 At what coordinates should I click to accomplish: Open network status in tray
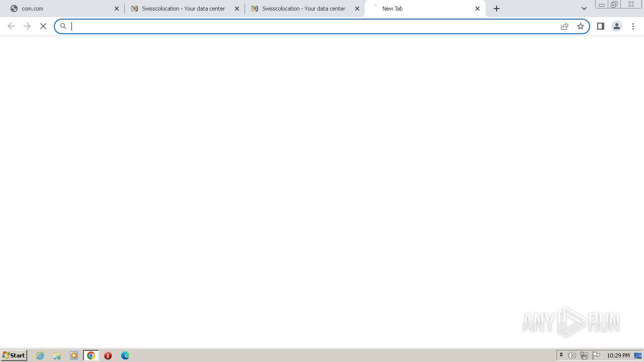pyautogui.click(x=584, y=355)
